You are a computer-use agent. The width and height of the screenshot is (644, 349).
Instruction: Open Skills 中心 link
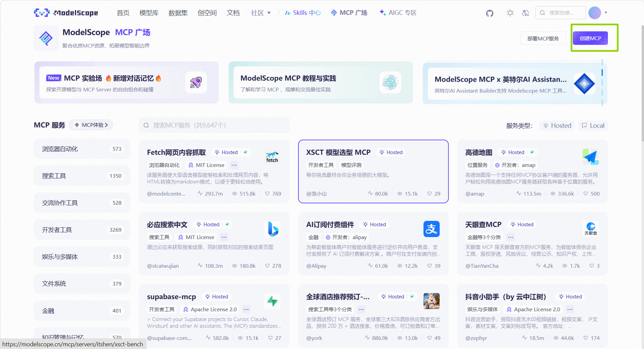click(303, 13)
